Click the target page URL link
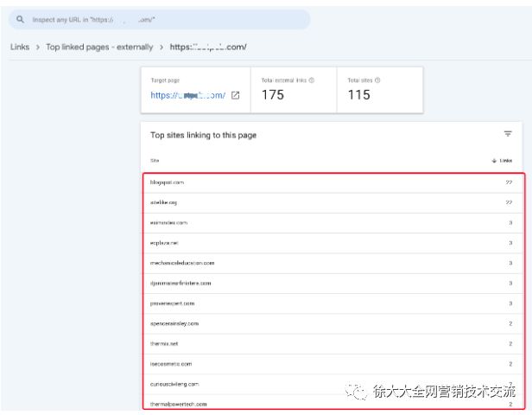Image resolution: width=532 pixels, height=415 pixels. (x=187, y=95)
